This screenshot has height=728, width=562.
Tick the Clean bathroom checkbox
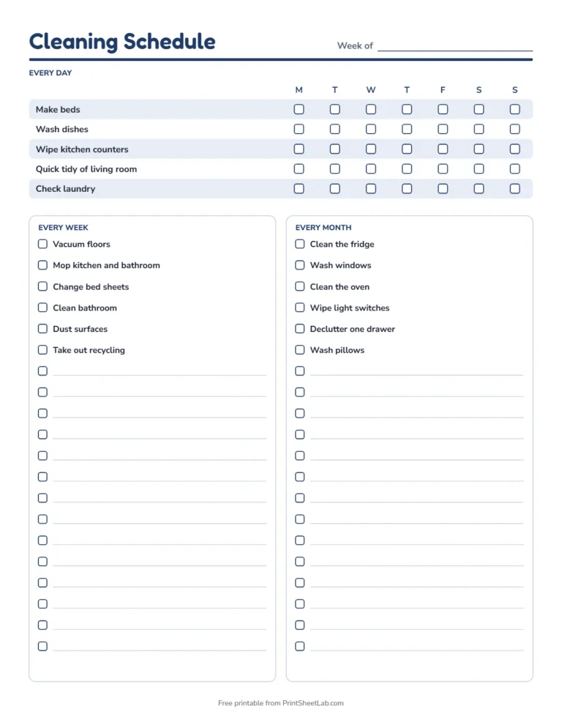pyautogui.click(x=42, y=308)
